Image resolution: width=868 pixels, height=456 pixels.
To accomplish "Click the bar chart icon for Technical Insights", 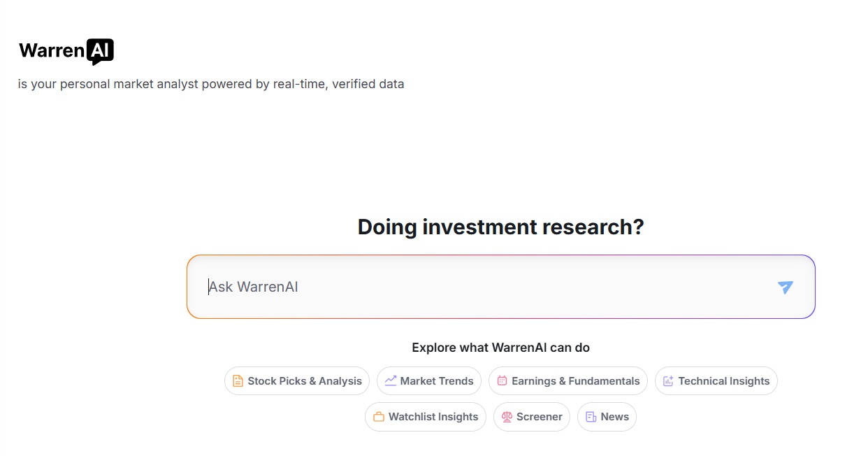I will (x=668, y=381).
